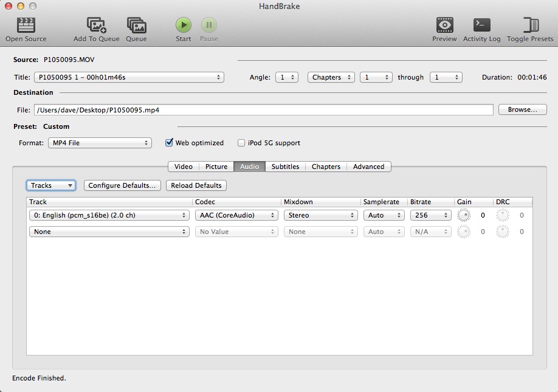
Task: Click the first track's Gain knob
Action: coord(464,215)
